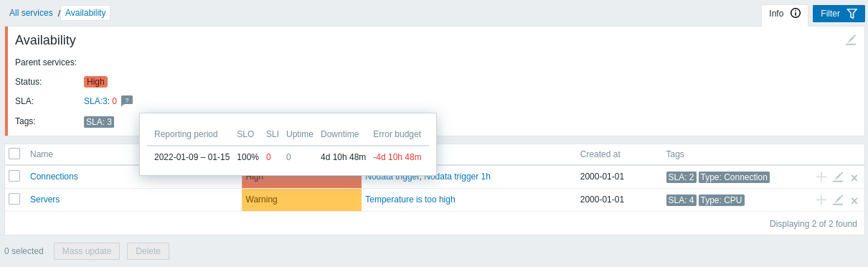Check the Connections row checkbox
868x267 pixels.
coord(14,177)
